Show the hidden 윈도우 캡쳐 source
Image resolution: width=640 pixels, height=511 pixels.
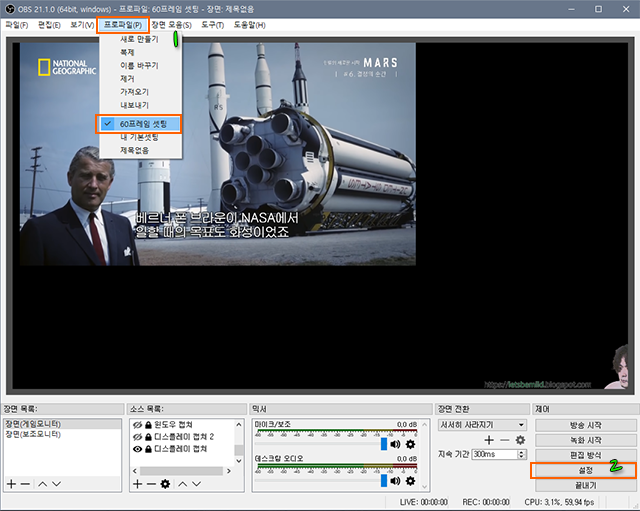(138, 425)
